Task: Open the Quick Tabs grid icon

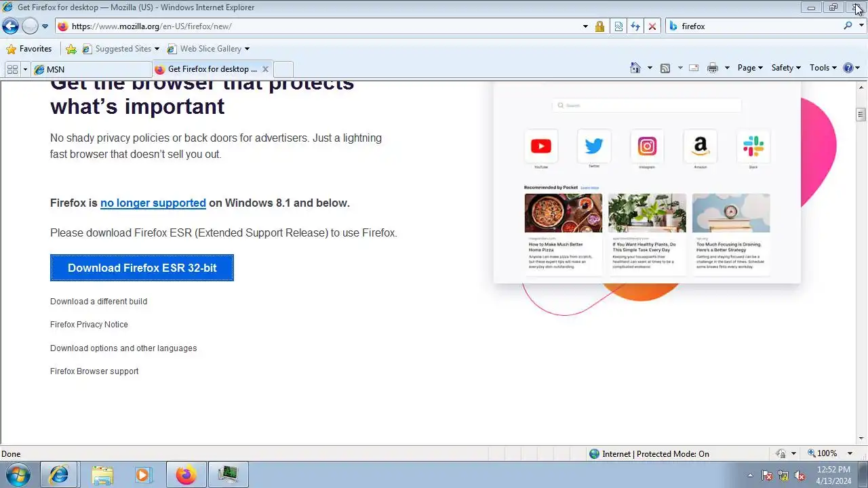Action: point(12,69)
